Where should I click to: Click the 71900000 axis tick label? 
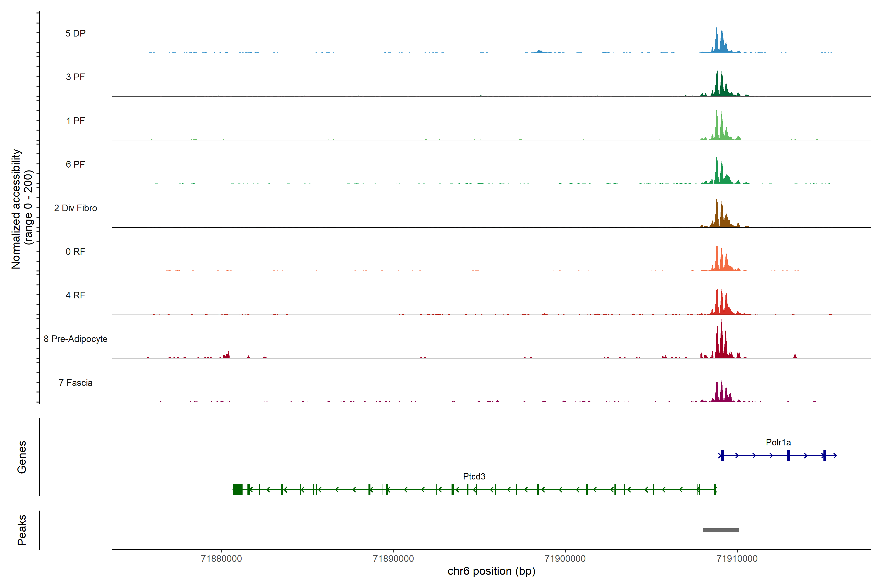click(565, 558)
